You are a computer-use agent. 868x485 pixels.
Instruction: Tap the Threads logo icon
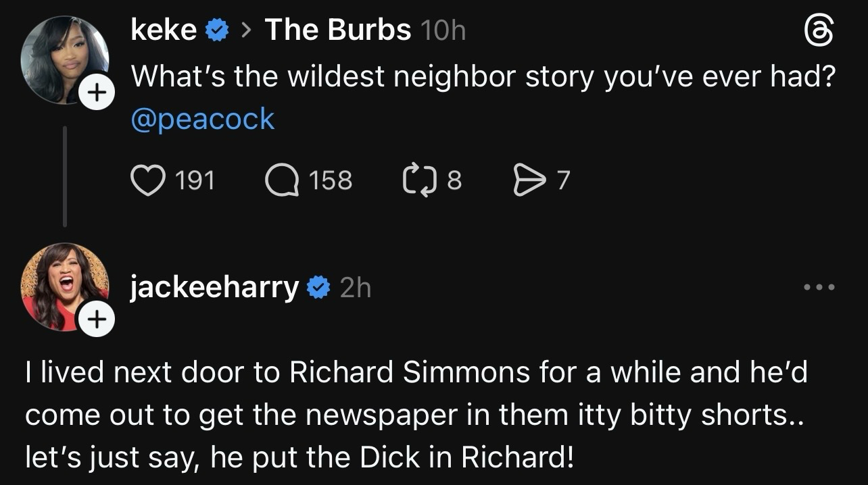tap(818, 32)
